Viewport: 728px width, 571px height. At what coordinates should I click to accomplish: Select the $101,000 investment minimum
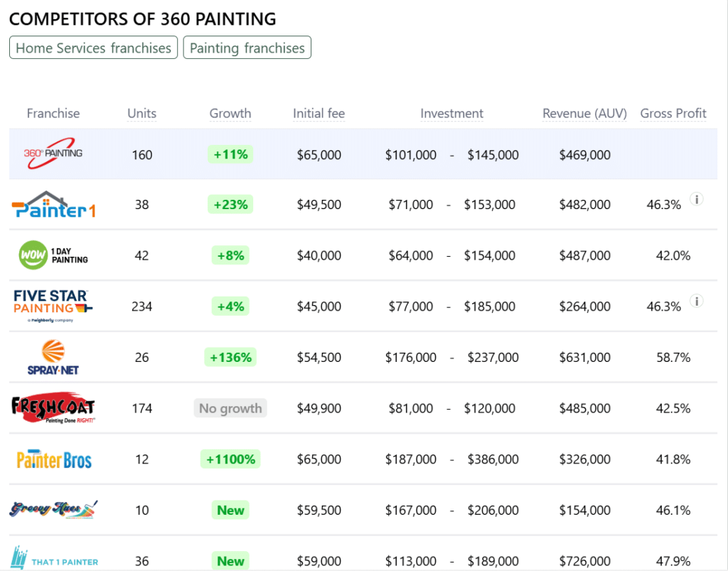pyautogui.click(x=410, y=154)
